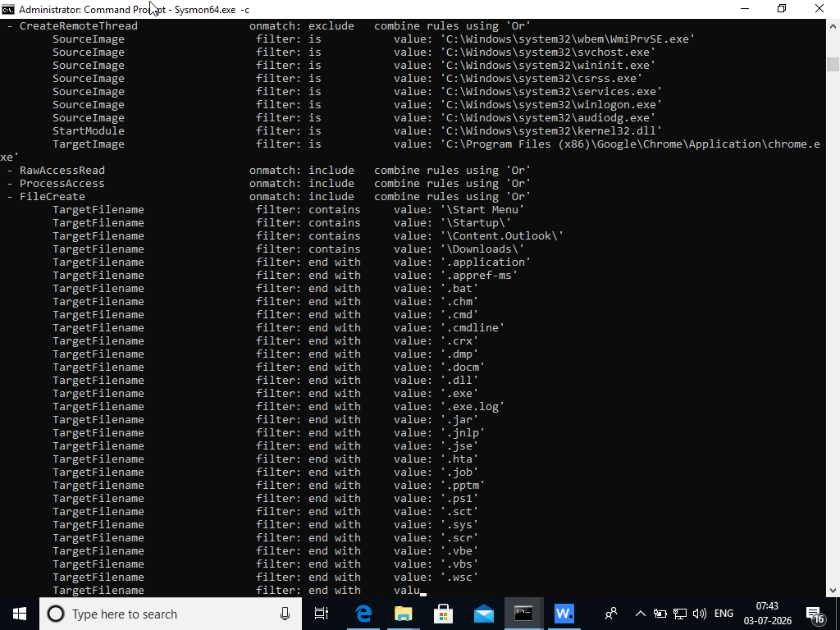Click the svchost.exe path value

tap(548, 52)
